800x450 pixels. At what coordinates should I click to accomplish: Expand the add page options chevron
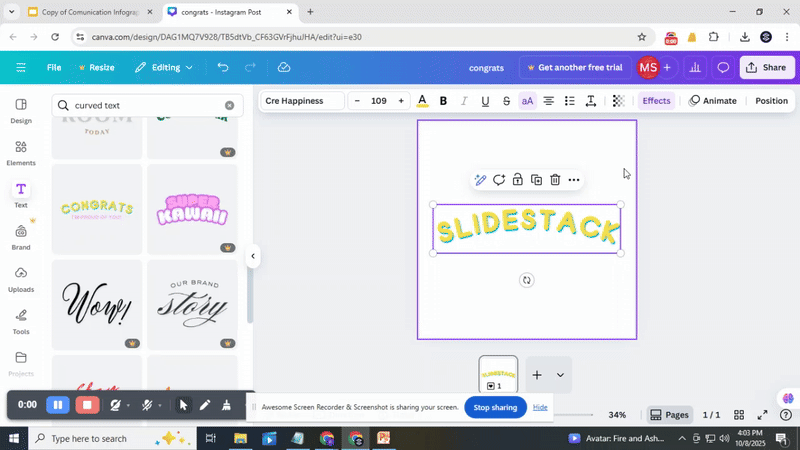click(560, 375)
